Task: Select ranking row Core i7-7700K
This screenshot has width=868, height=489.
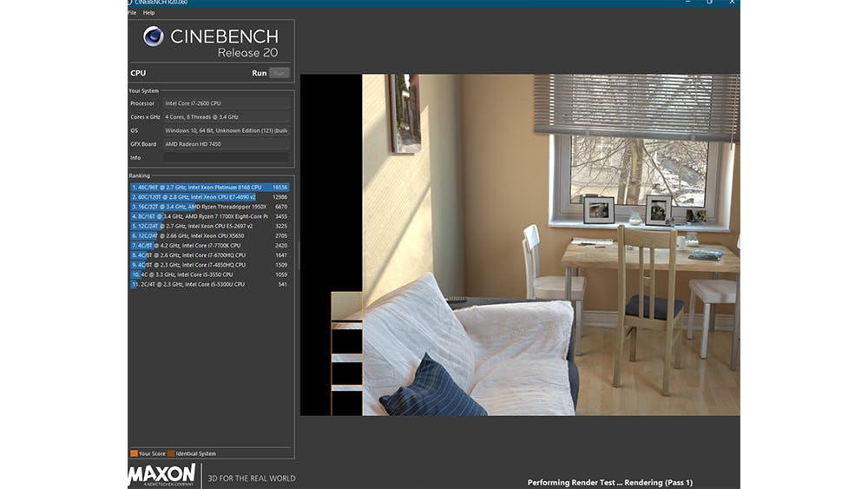Action: click(210, 245)
